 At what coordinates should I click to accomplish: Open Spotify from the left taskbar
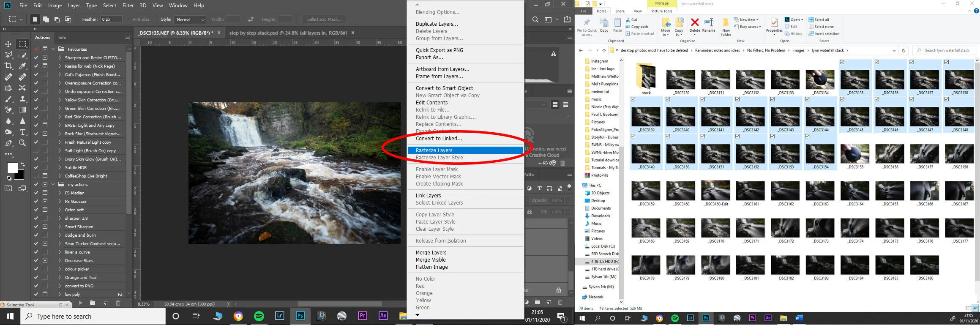click(x=259, y=316)
